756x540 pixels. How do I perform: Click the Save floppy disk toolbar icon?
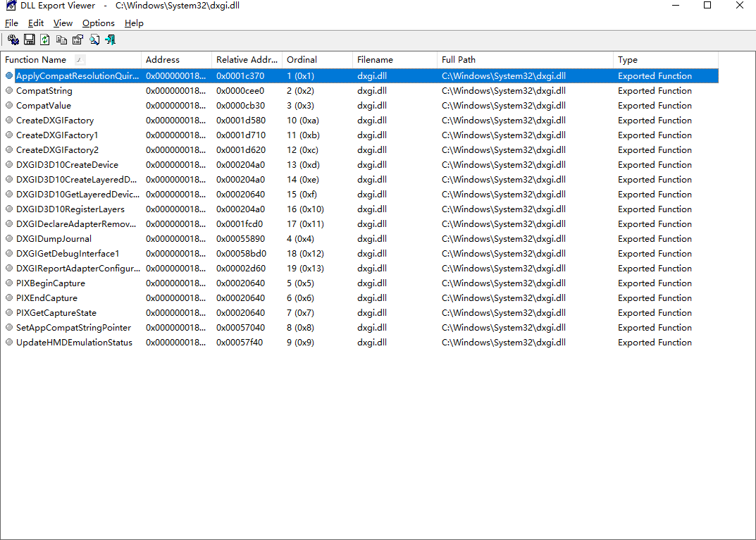(x=30, y=39)
